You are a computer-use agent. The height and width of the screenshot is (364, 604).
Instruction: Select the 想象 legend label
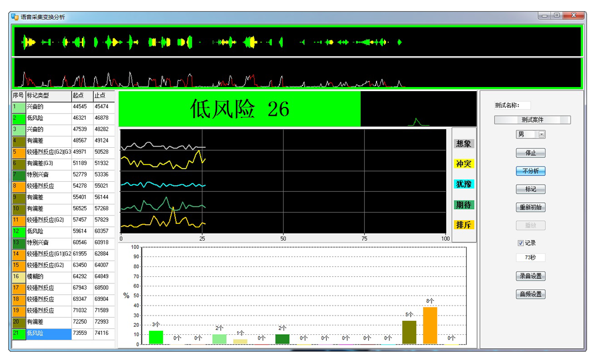coord(464,144)
